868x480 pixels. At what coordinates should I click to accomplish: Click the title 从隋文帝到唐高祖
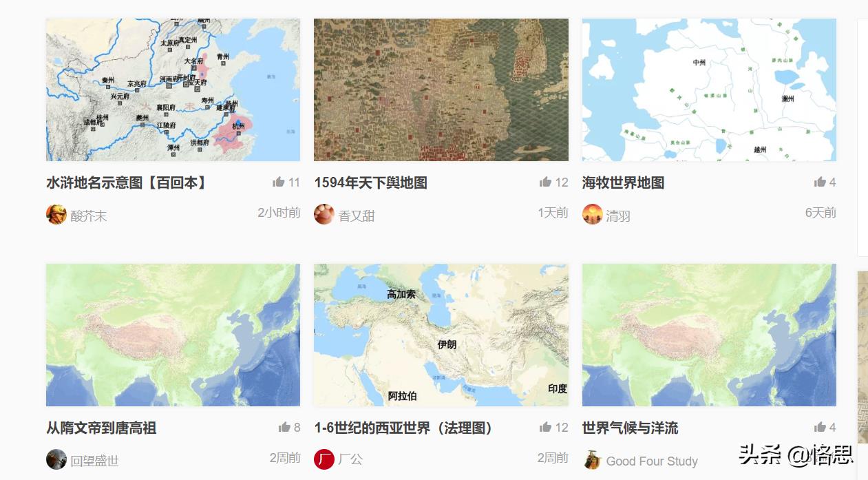(101, 428)
